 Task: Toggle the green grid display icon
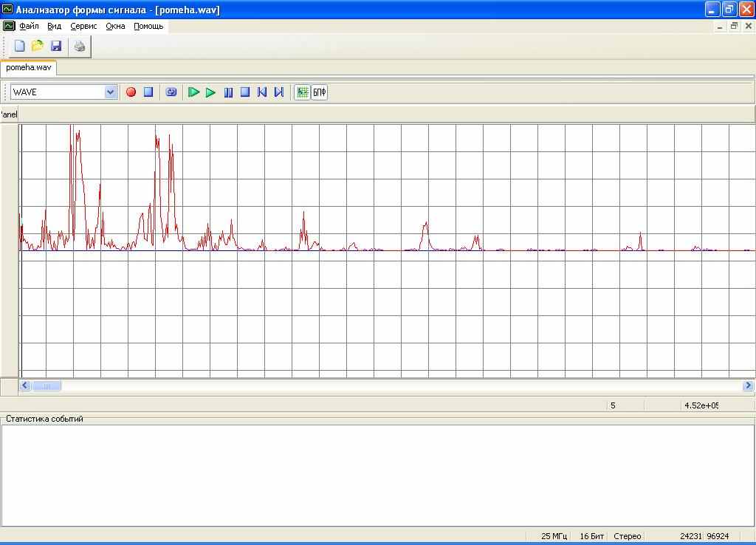(x=302, y=92)
